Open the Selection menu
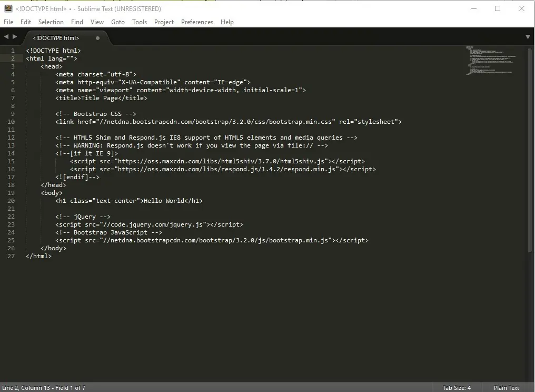The width and height of the screenshot is (535, 392). pos(51,22)
